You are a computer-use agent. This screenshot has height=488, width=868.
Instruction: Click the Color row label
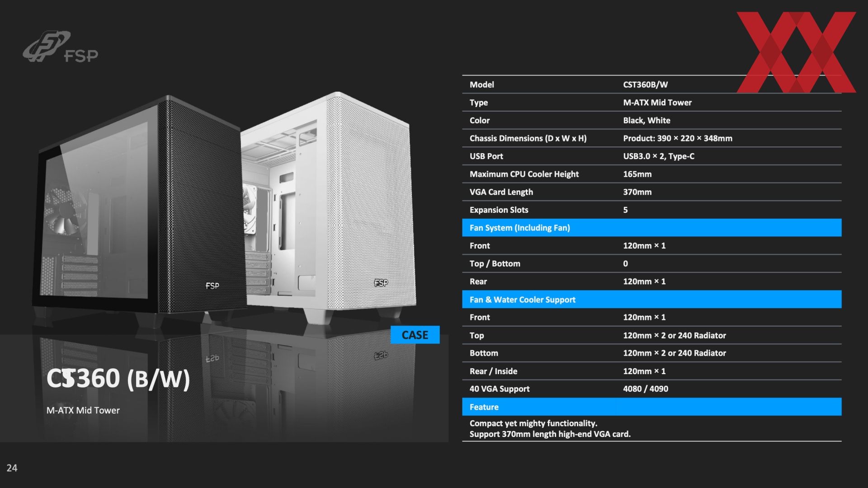point(479,120)
